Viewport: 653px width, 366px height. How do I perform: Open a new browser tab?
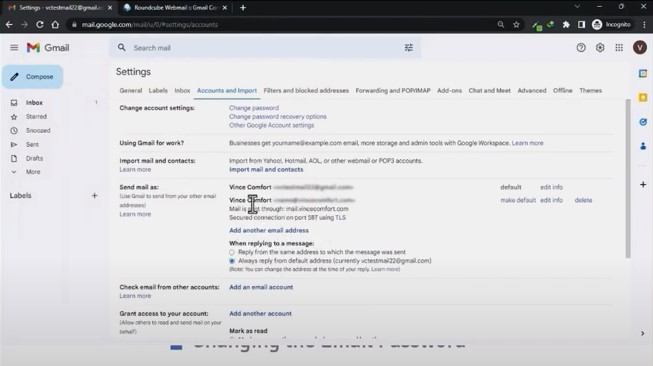click(x=243, y=7)
